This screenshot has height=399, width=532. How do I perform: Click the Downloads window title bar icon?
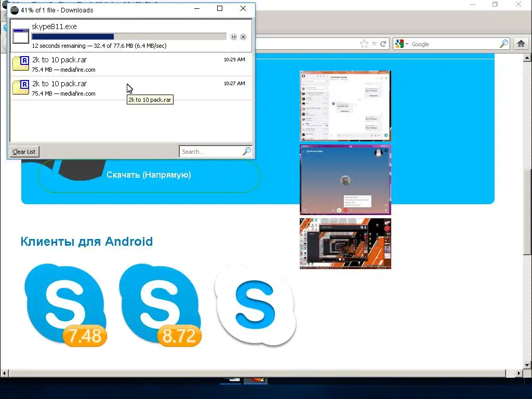point(15,10)
